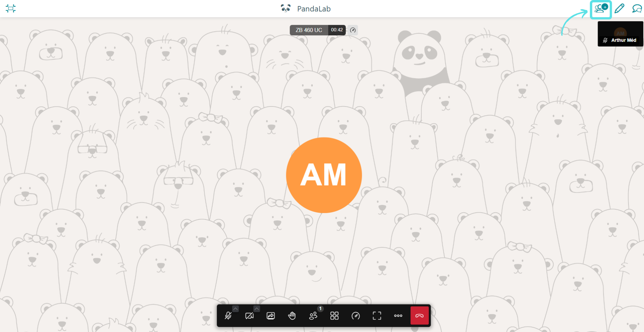Open the invite participants icon
Viewport: 644px width, 332px height.
click(x=601, y=9)
